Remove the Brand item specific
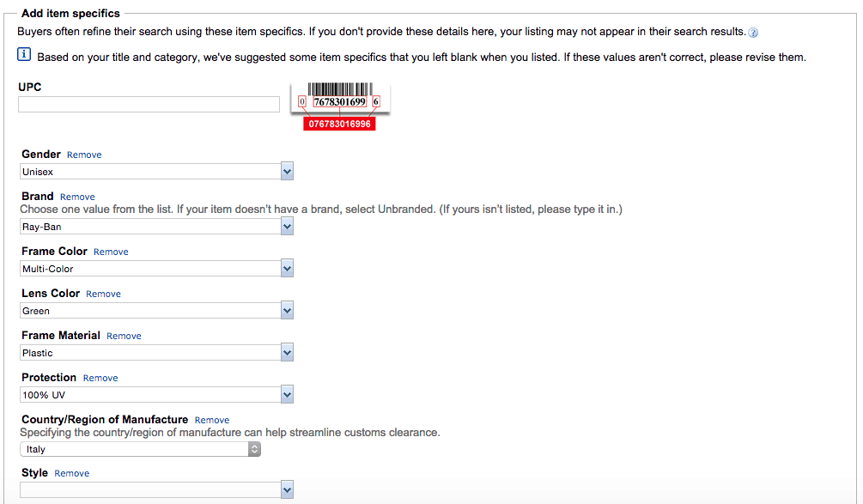The height and width of the screenshot is (504, 863). point(77,197)
